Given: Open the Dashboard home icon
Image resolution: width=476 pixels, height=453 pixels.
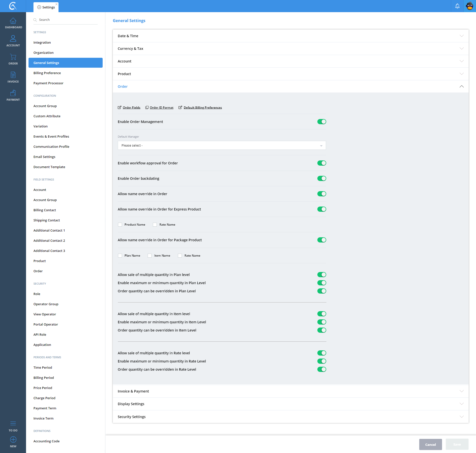Looking at the screenshot, I should (x=13, y=21).
